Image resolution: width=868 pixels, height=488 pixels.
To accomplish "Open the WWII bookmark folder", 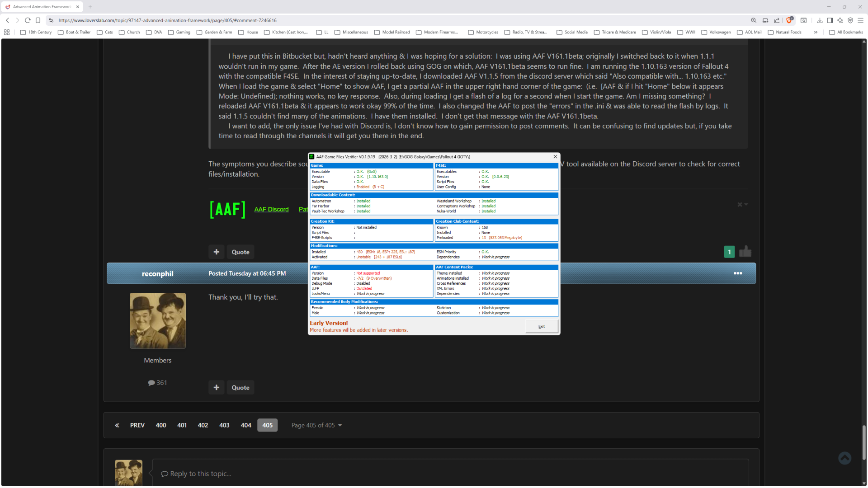I will click(x=686, y=32).
